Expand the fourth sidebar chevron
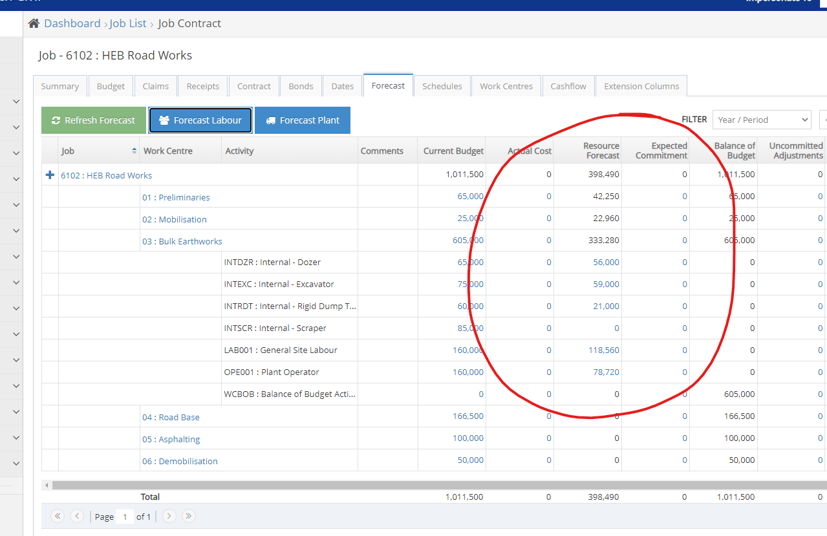Screen dimensions: 827x536 coord(16,179)
